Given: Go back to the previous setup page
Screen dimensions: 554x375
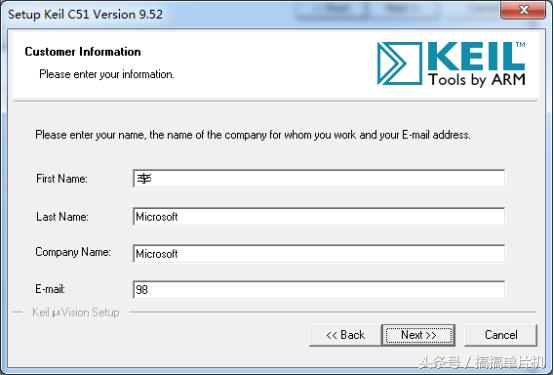Looking at the screenshot, I should click(x=345, y=335).
